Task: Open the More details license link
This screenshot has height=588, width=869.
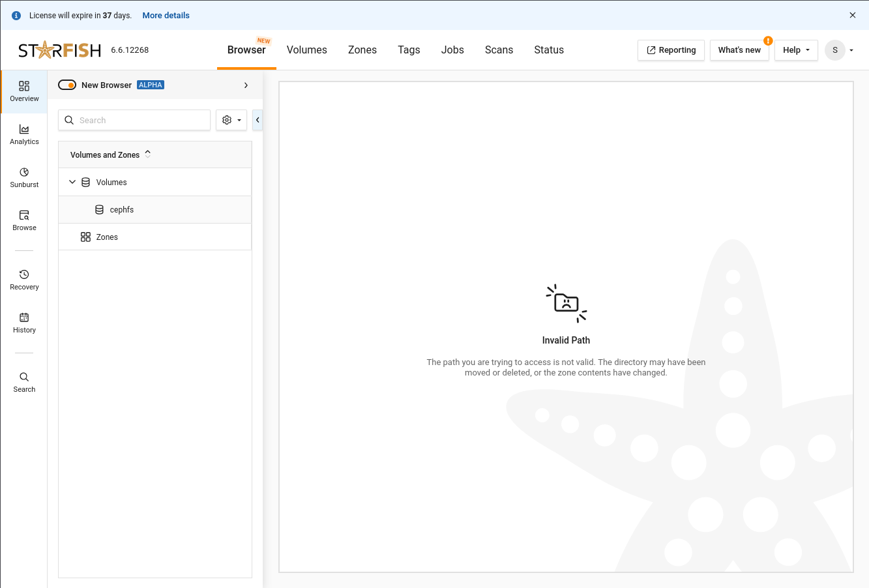Action: (166, 16)
